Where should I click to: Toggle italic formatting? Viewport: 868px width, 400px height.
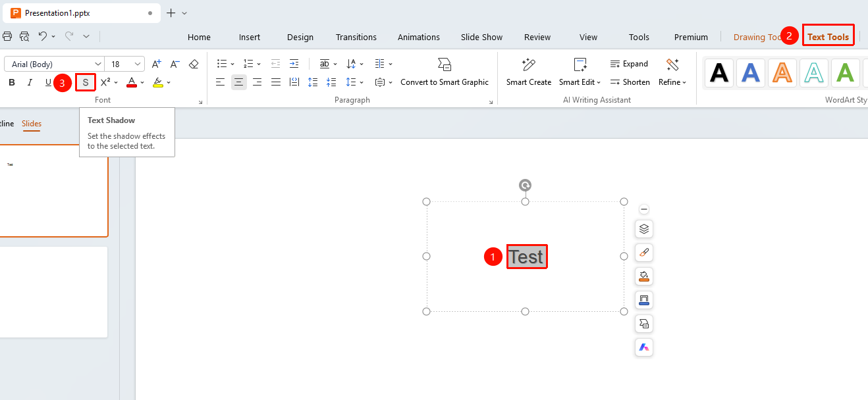pos(30,82)
